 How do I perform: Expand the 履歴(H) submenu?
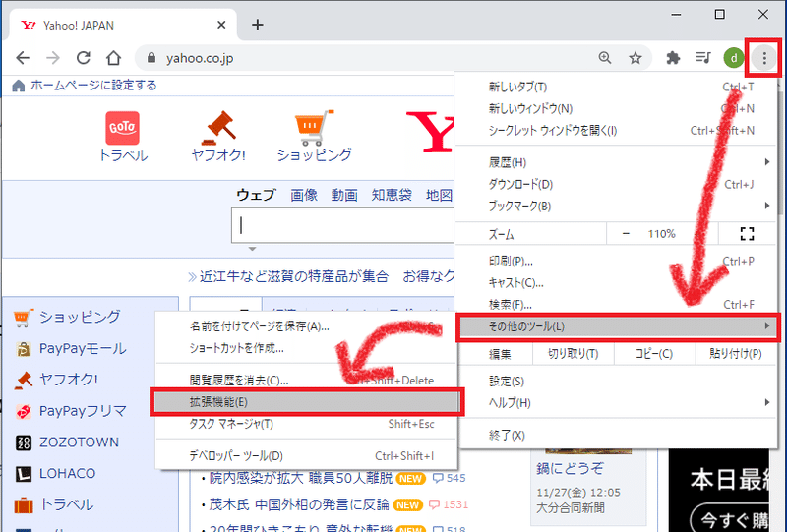click(618, 162)
